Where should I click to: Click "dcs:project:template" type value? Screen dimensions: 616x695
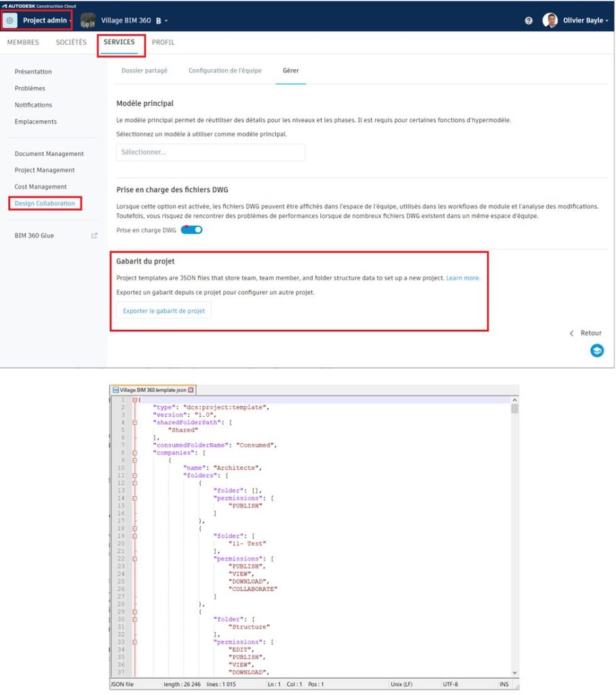point(225,407)
